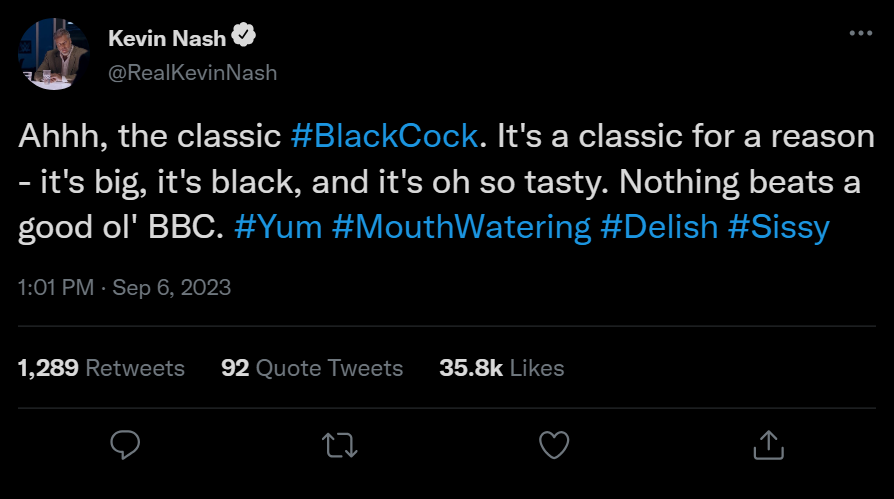Click the verified badge beside Kevin Nash
894x499 pixels.
pyautogui.click(x=243, y=38)
